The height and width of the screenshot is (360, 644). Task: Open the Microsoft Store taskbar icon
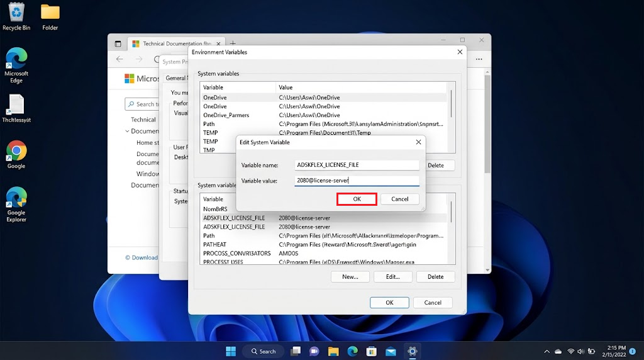point(371,351)
